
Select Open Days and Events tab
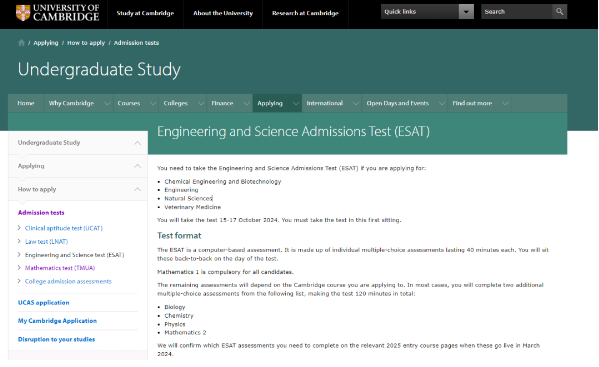click(398, 103)
